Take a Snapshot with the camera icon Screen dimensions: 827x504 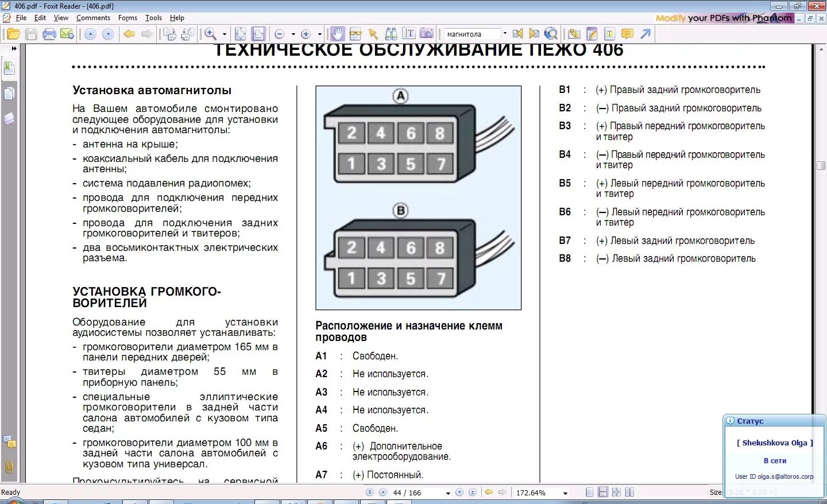point(427,34)
